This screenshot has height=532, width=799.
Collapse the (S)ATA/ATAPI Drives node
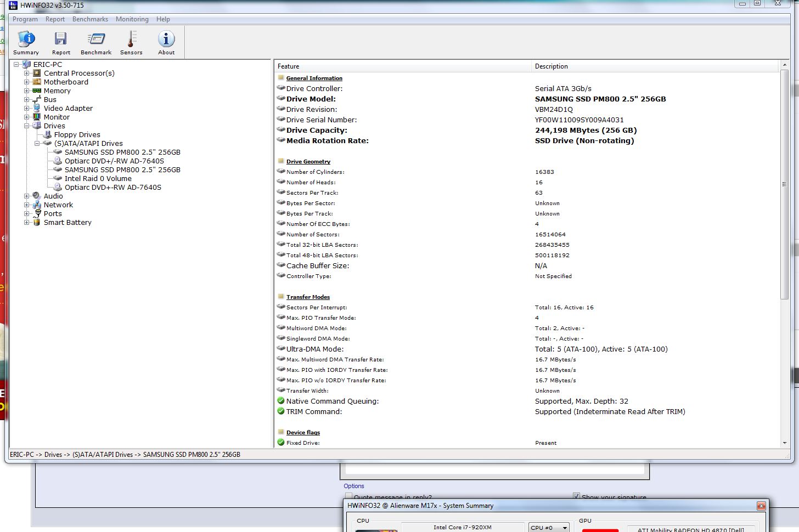(37, 143)
